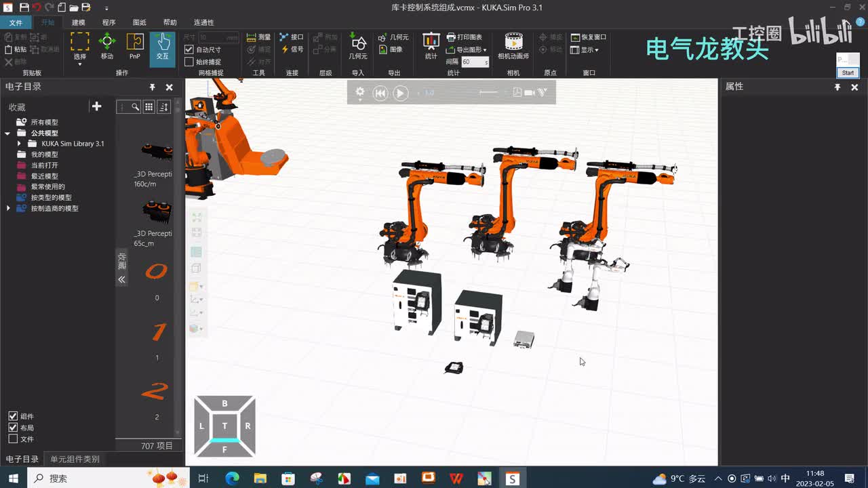The width and height of the screenshot is (868, 488).
Task: Play the simulation
Action: pos(401,93)
